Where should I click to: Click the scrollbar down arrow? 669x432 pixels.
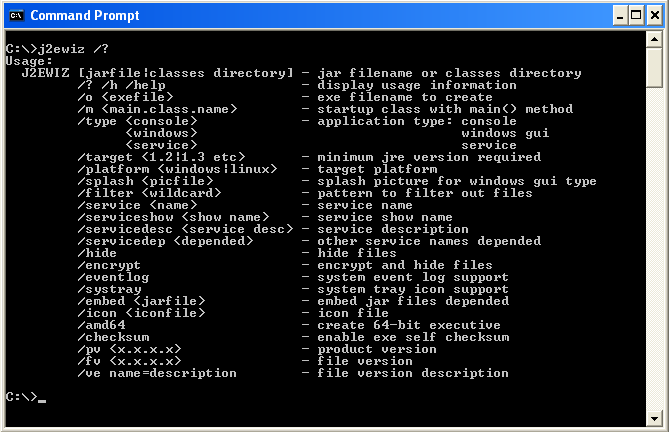(654, 418)
